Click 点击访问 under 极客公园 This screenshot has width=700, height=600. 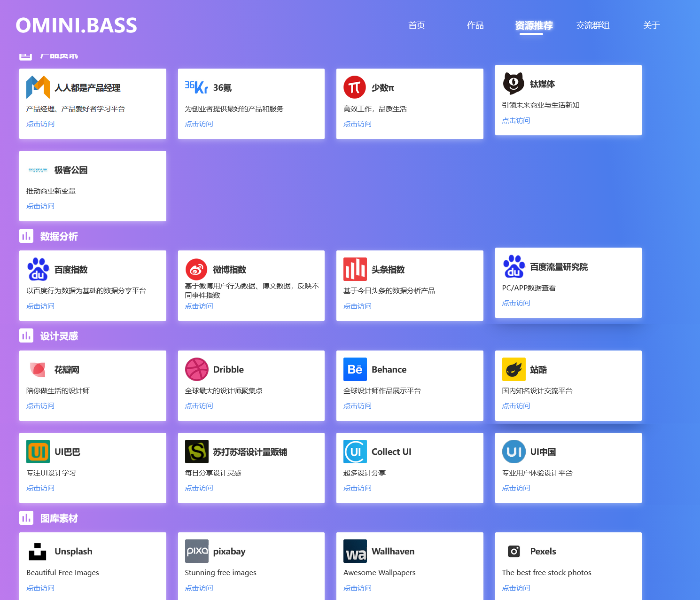[40, 206]
